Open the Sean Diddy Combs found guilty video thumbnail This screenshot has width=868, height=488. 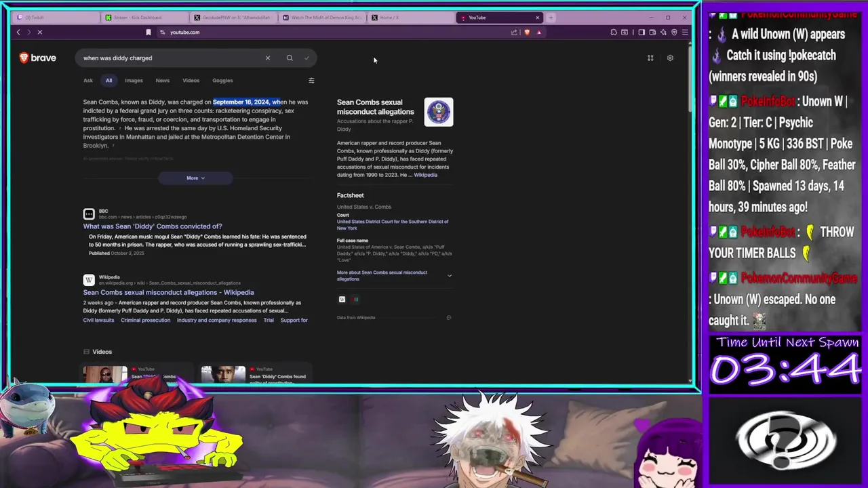tap(223, 375)
